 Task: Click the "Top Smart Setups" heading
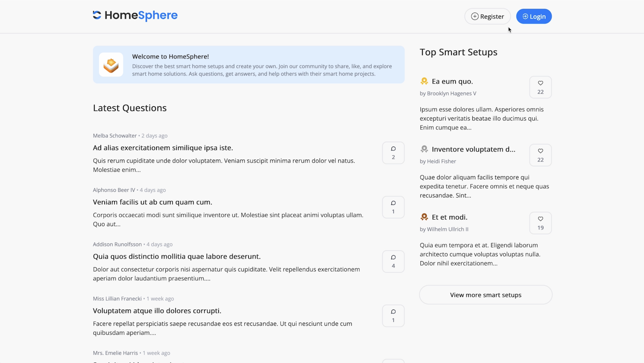(458, 52)
